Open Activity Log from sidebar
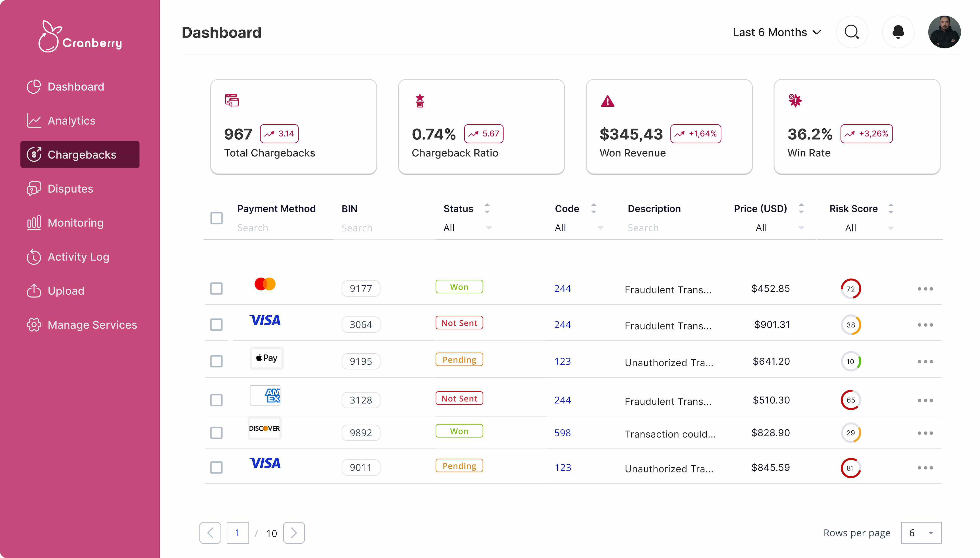 [x=78, y=257]
